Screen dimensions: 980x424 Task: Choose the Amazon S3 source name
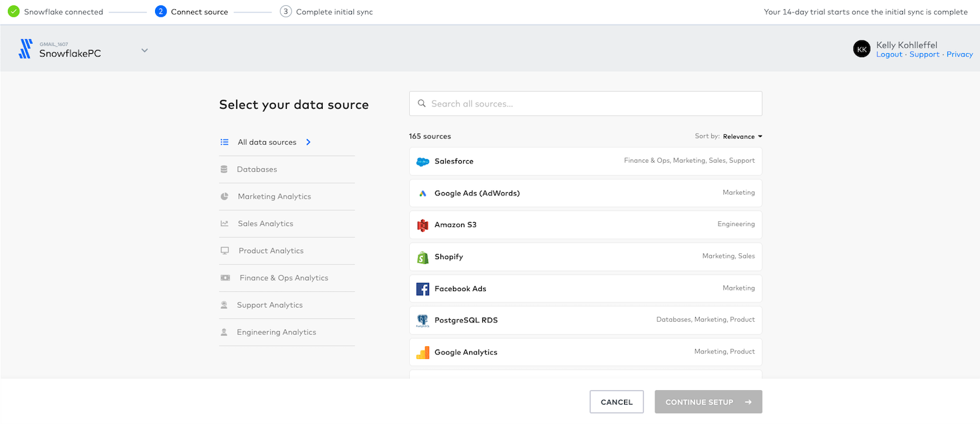coord(456,225)
